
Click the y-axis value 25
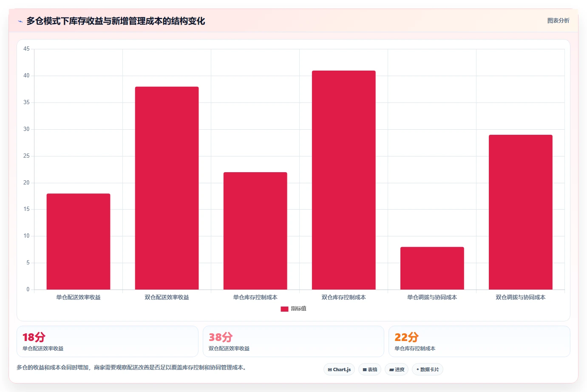tap(26, 156)
